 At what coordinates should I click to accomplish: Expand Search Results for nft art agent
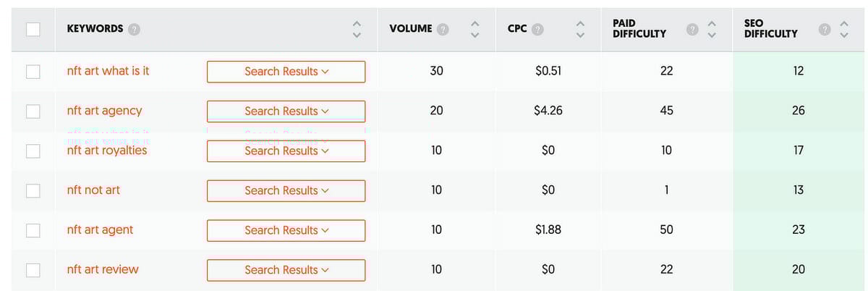point(286,230)
